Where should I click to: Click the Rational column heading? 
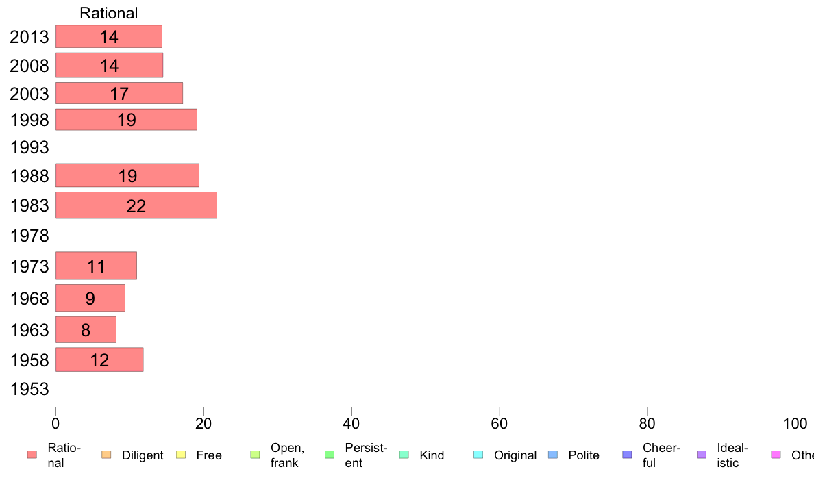click(108, 13)
